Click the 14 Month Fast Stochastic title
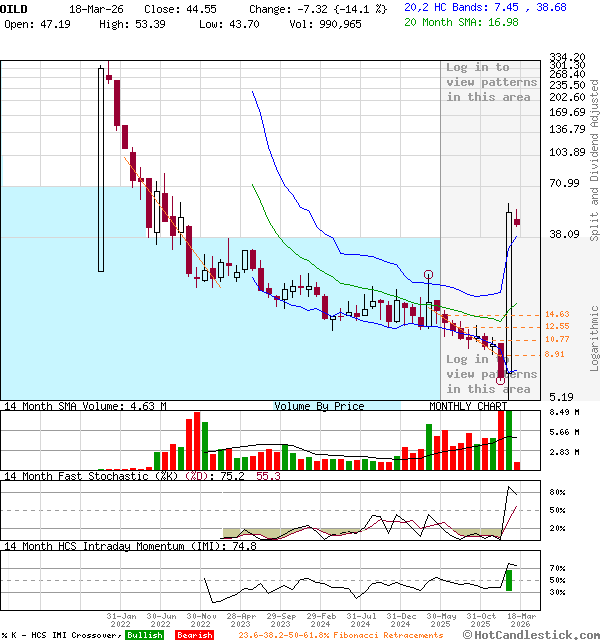Image resolution: width=600 pixels, height=640 pixels. 100,477
